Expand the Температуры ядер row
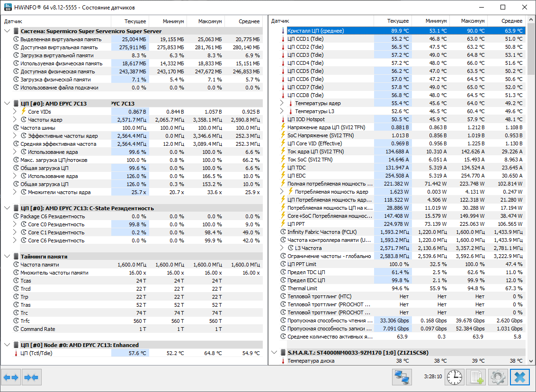536x392 pixels. pyautogui.click(x=282, y=103)
